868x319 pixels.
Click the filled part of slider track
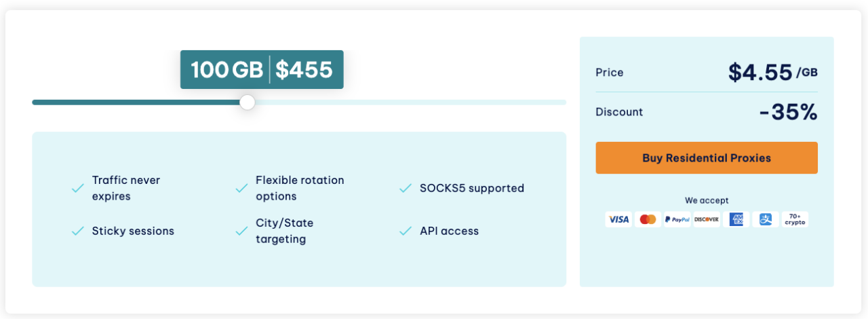tap(136, 102)
